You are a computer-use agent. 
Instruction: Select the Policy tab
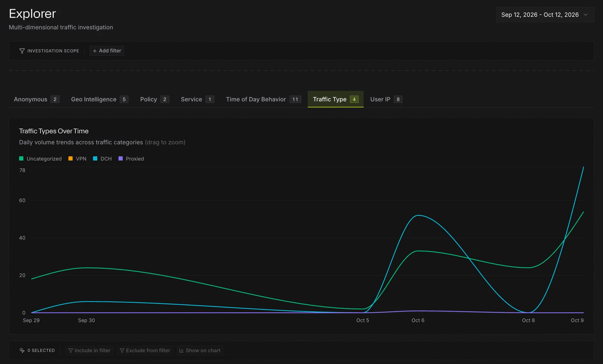point(155,99)
